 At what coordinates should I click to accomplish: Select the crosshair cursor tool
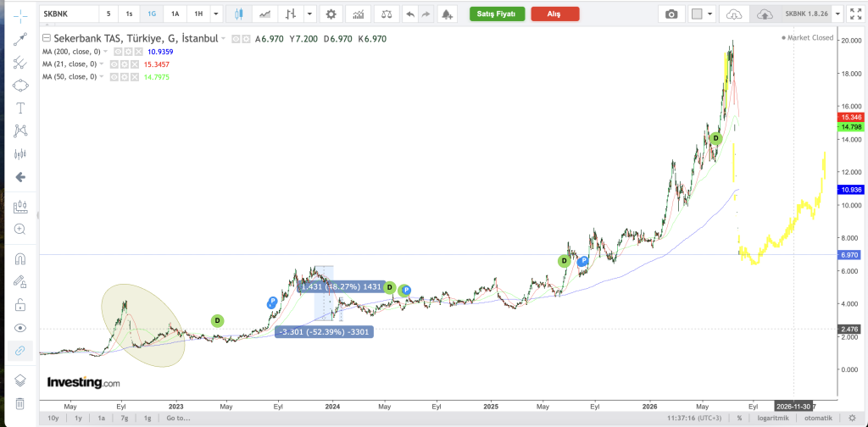(20, 16)
